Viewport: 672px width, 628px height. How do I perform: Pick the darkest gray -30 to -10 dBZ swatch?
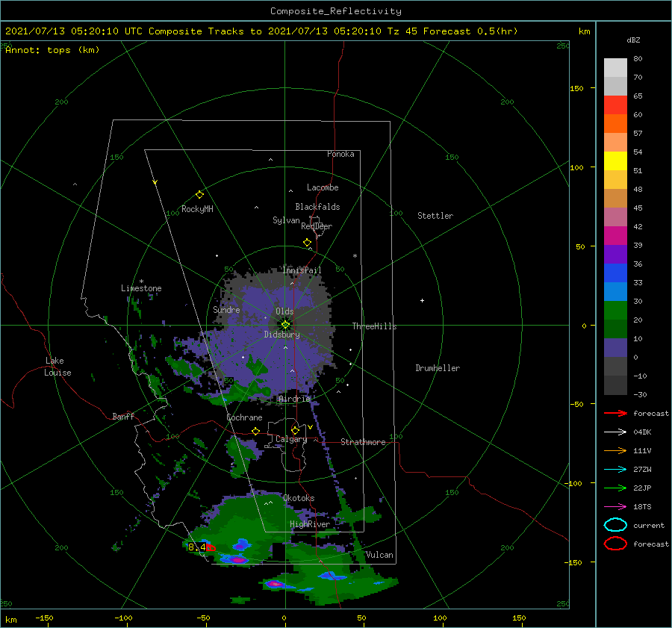click(x=615, y=385)
